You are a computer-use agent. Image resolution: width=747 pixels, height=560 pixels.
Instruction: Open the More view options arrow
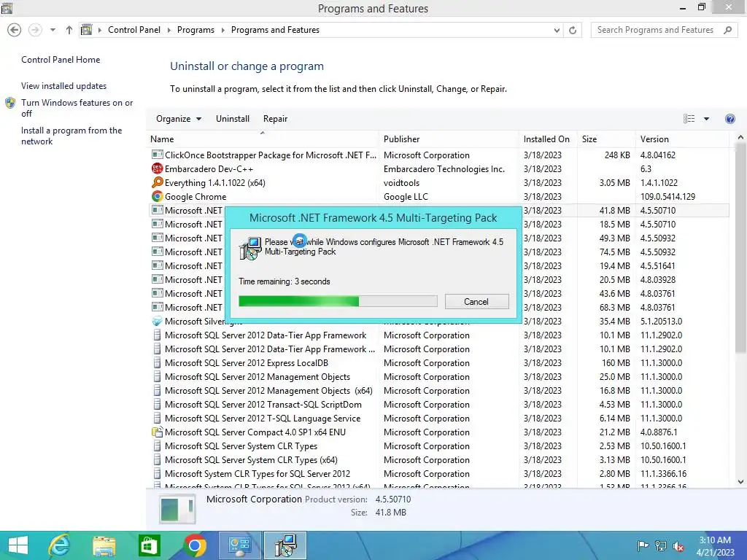(x=706, y=119)
